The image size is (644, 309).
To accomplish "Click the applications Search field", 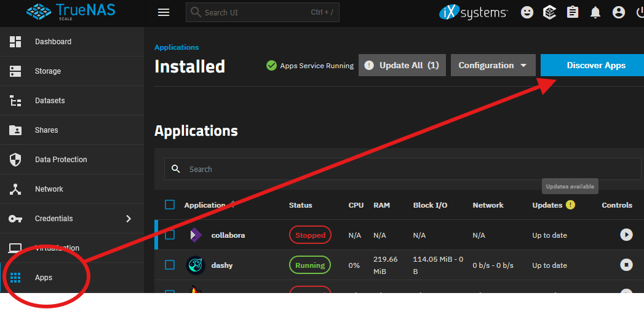I will tap(402, 169).
